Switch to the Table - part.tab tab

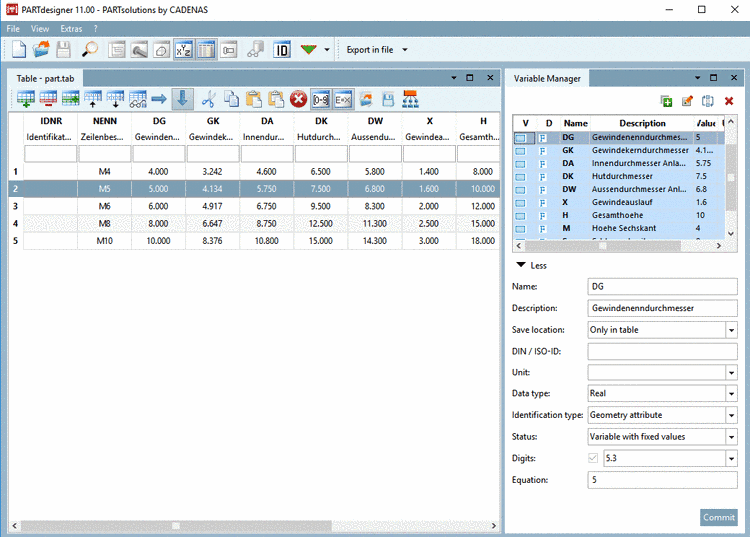[45, 77]
